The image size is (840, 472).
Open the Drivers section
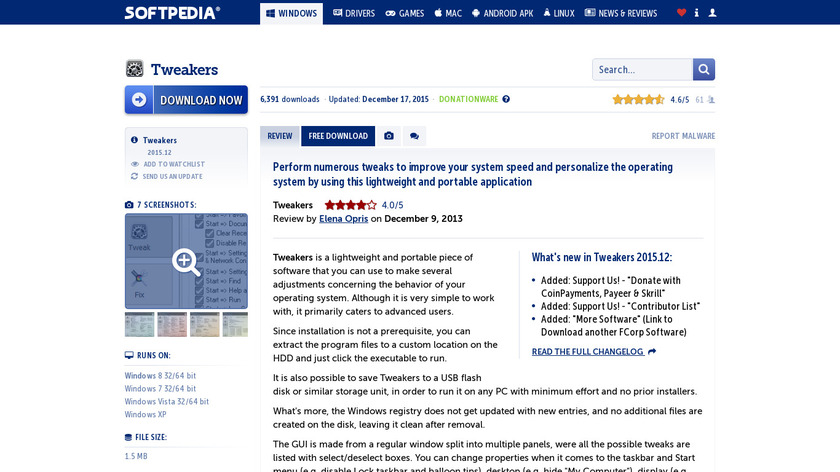[354, 13]
